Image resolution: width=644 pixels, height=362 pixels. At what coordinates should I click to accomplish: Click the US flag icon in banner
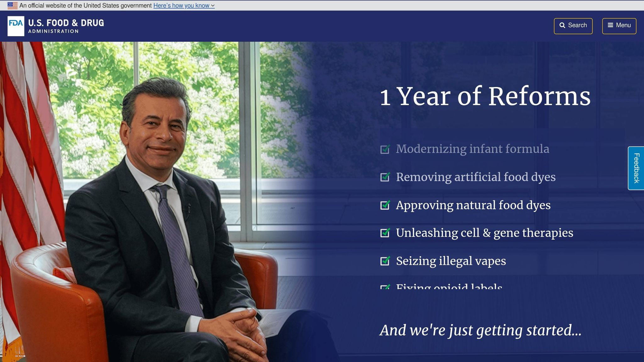[13, 5]
